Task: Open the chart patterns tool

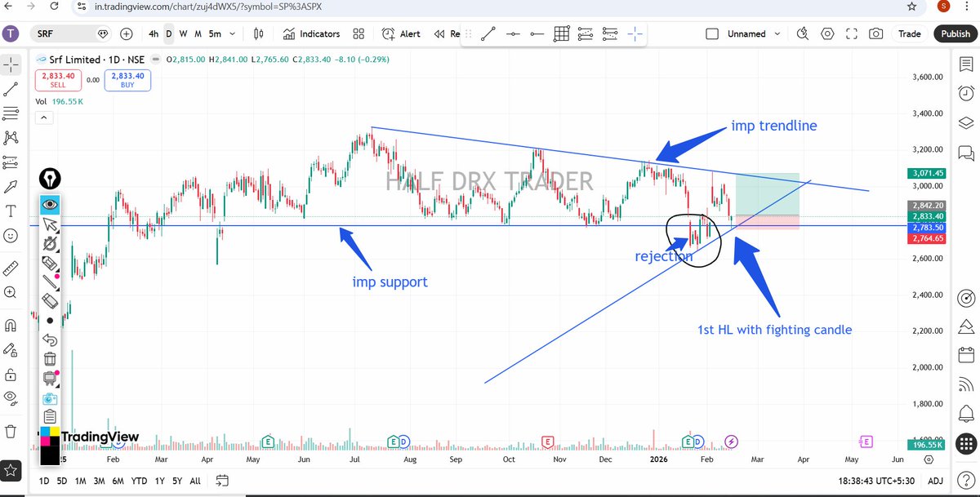Action: click(11, 137)
